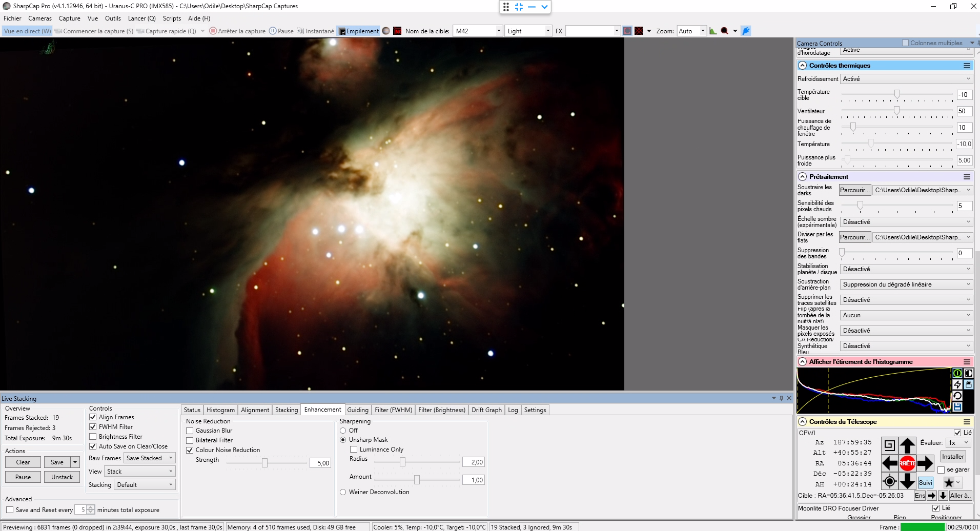The image size is (980, 531).
Task: Open the Raw Frames Save Stacked dropdown
Action: [x=150, y=458]
